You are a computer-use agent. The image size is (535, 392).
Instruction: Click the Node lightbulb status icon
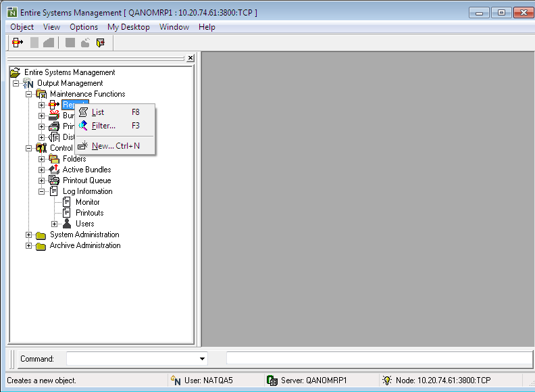pos(387,381)
